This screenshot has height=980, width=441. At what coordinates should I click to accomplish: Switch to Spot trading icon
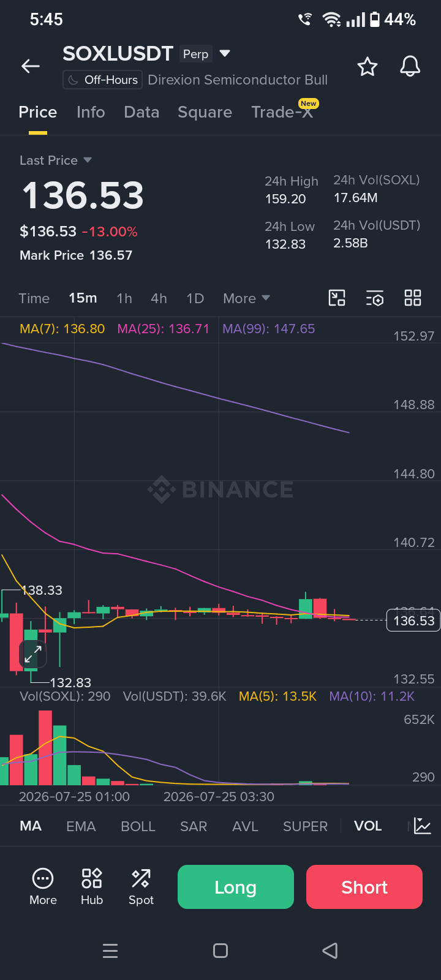pyautogui.click(x=141, y=887)
